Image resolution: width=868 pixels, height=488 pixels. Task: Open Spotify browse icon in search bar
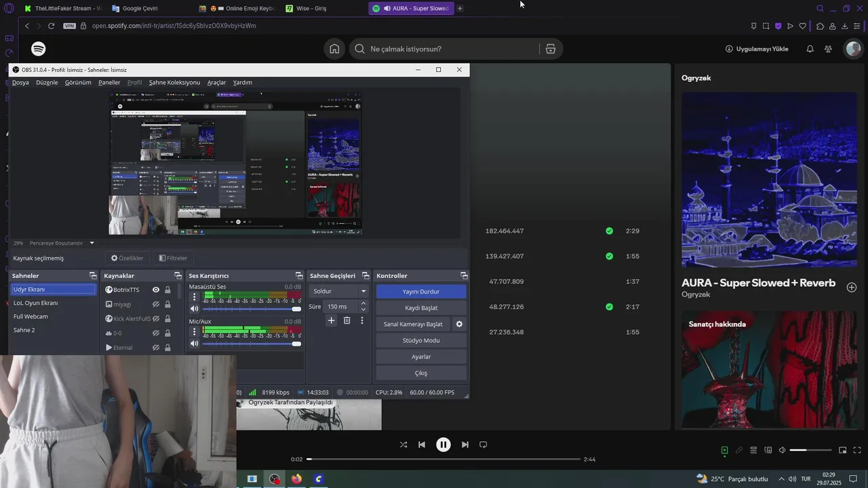click(551, 49)
